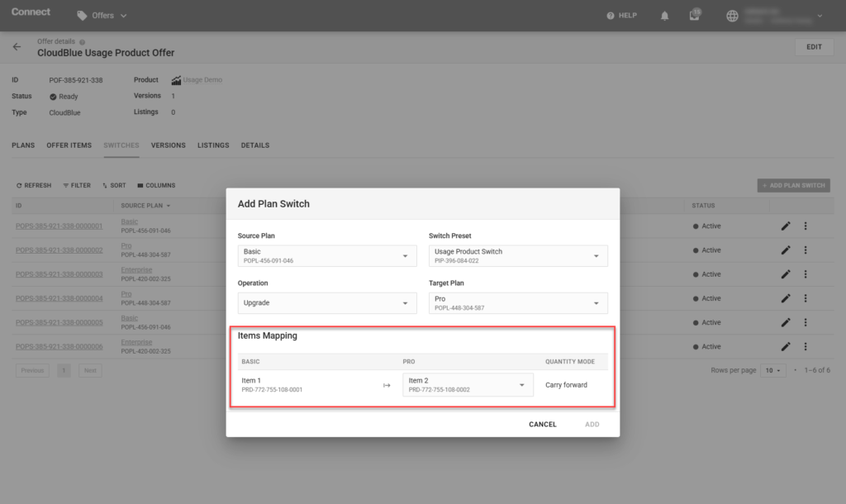Open the Offers menu in header
Screen dimensions: 846x504
(102, 16)
